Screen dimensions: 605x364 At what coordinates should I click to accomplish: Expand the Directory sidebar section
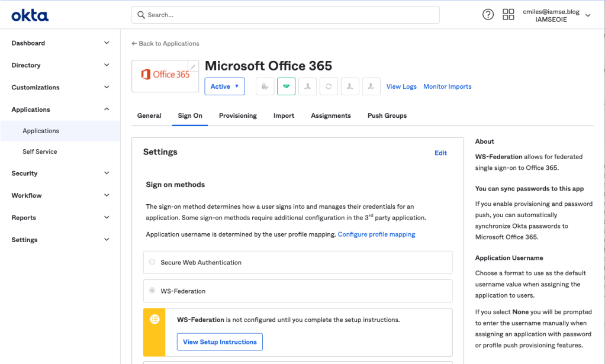[x=60, y=65]
